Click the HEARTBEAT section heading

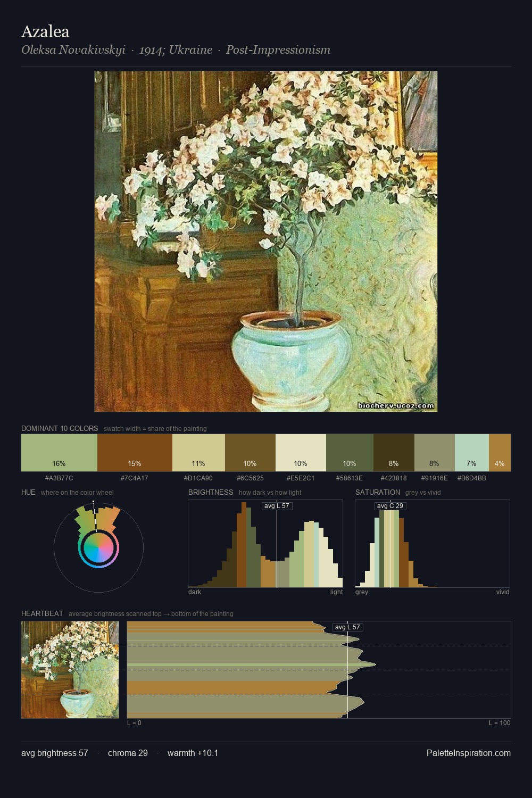(x=42, y=613)
